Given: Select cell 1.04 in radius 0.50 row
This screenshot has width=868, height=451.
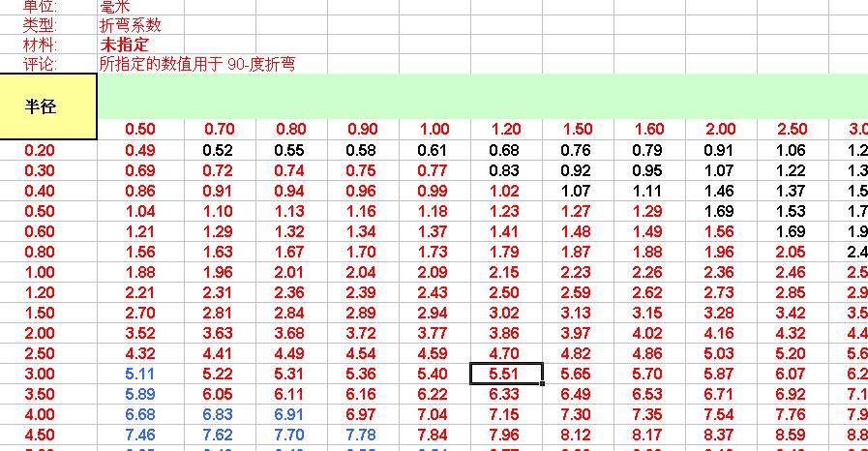Looking at the screenshot, I should 140,211.
